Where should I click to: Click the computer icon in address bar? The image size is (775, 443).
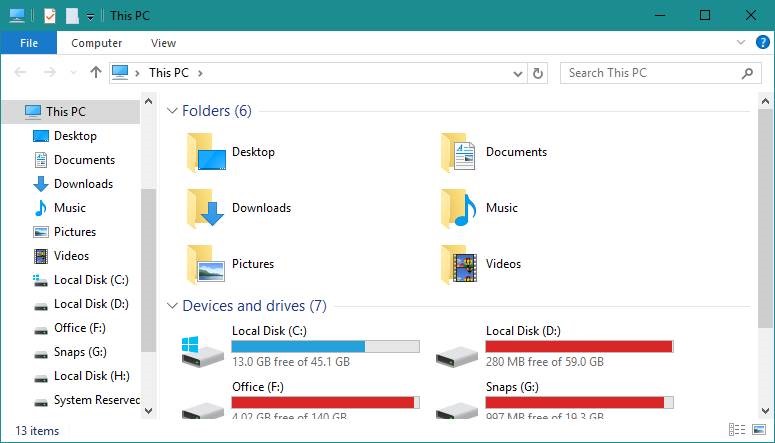click(120, 73)
